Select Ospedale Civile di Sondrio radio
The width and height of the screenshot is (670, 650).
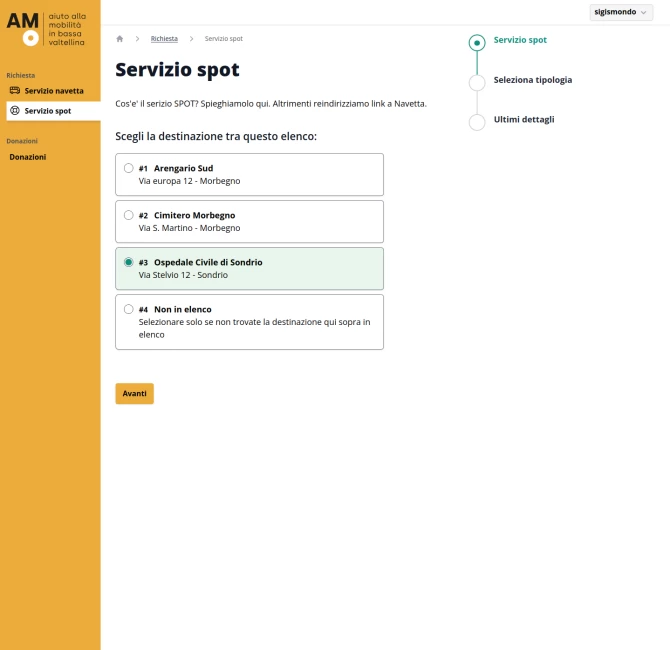(x=128, y=262)
